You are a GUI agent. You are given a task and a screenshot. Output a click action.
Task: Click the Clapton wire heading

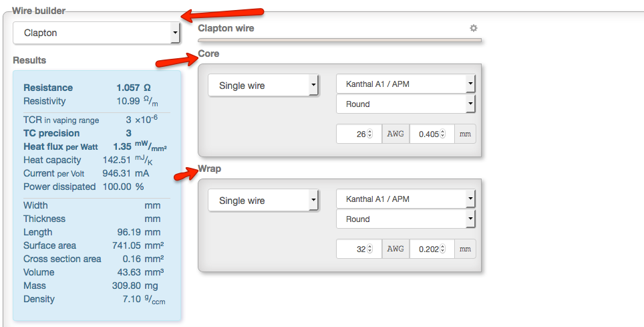pos(226,28)
